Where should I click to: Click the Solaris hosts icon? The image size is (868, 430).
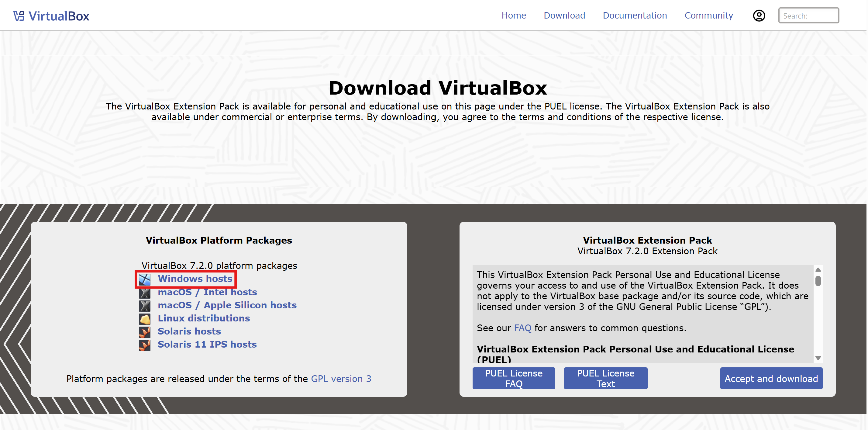click(145, 332)
